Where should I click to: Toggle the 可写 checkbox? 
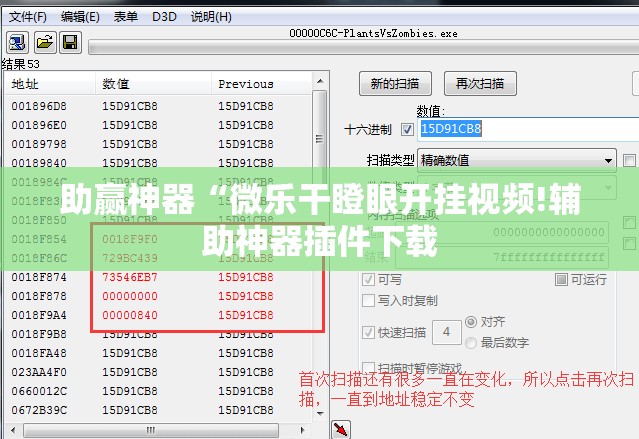pyautogui.click(x=368, y=280)
